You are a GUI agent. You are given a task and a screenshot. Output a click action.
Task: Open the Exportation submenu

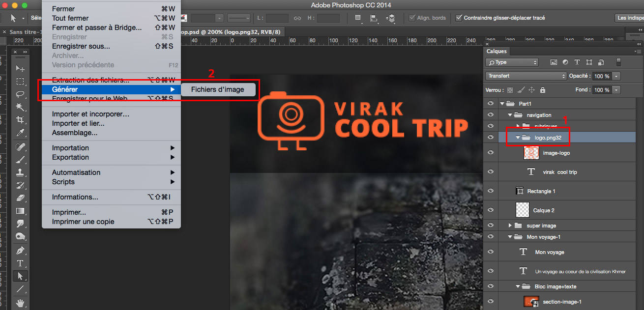tap(112, 157)
